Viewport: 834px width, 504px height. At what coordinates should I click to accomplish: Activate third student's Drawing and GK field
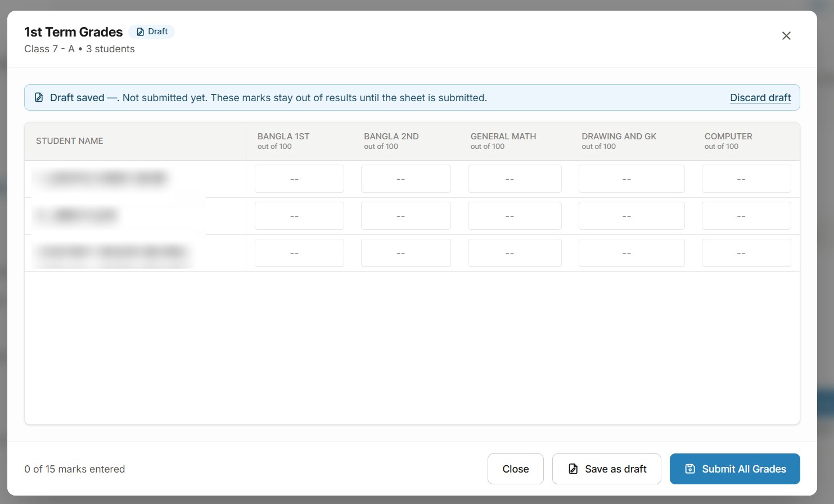pos(632,253)
